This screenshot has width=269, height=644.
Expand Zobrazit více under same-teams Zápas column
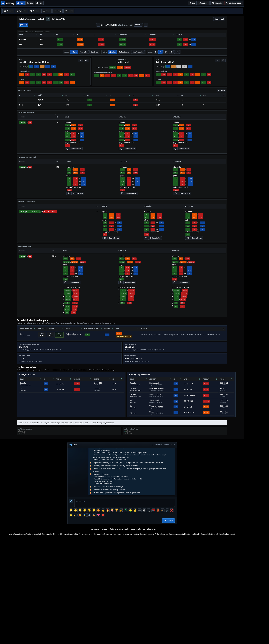point(114,238)
